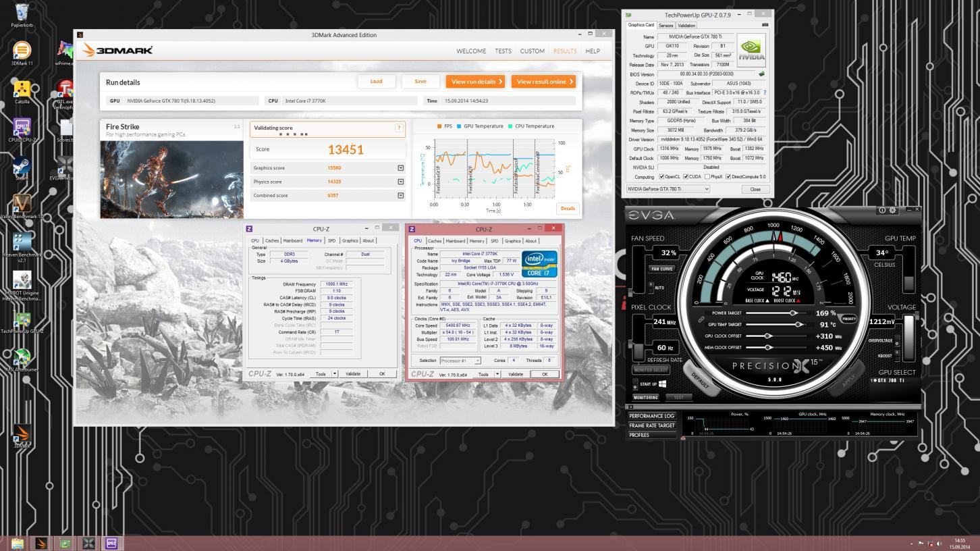Click the NVIDIA logo in GPU-Z
Viewport: 980px width, 551px height.
pos(751,49)
